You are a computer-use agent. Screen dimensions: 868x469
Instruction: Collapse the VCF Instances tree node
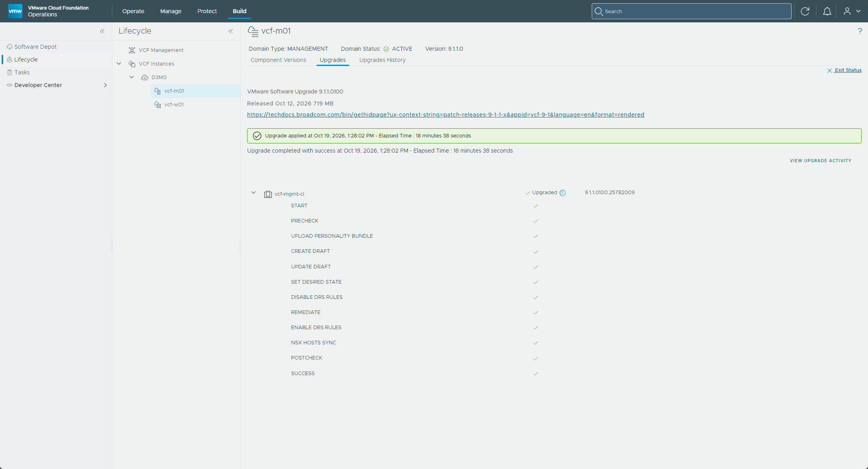[119, 64]
